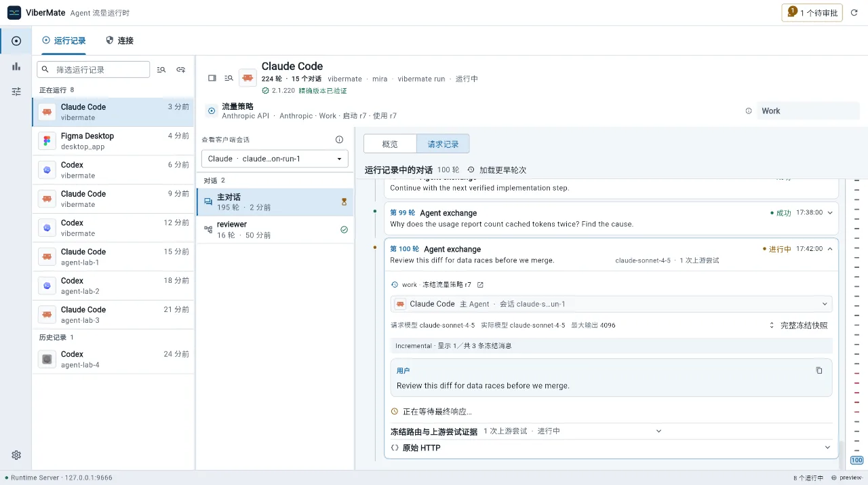The height and width of the screenshot is (485, 868).
Task: Select the 请求记录 tab
Action: click(x=443, y=144)
